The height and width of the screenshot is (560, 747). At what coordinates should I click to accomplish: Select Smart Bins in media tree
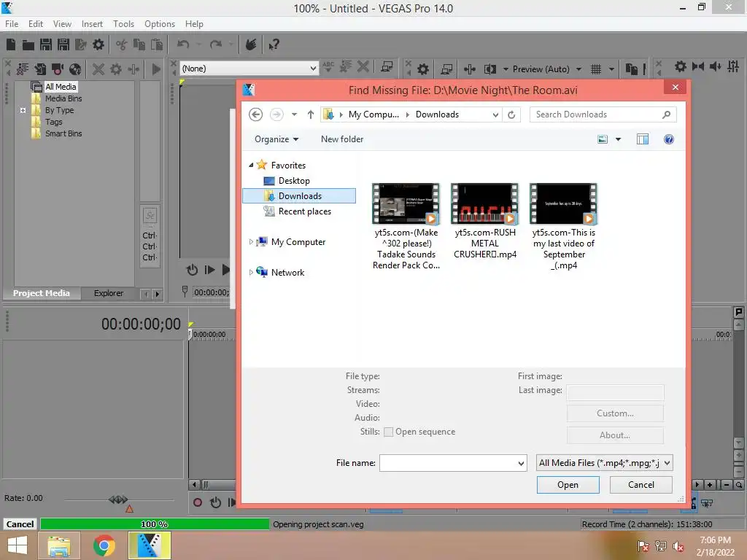tap(63, 134)
